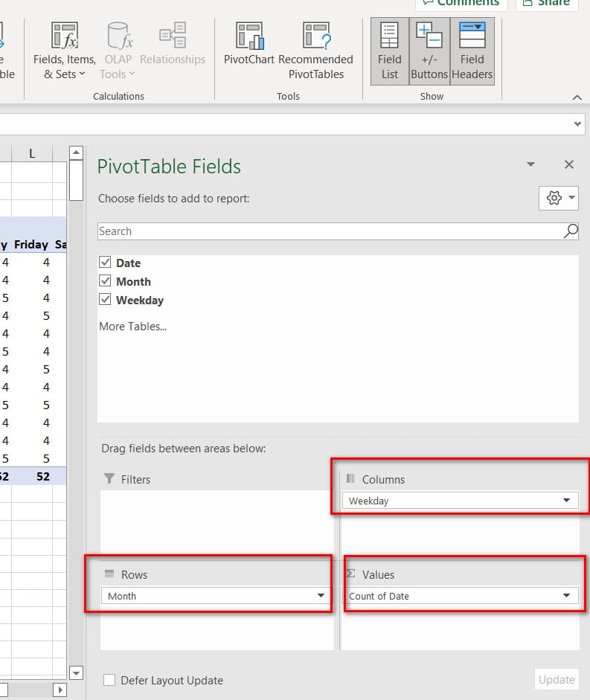Click the OLAP Tools icon
The height and width of the screenshot is (700, 590).
coord(119,36)
